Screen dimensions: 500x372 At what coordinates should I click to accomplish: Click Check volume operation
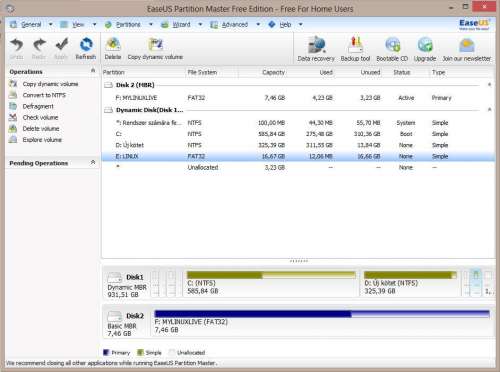(40, 117)
